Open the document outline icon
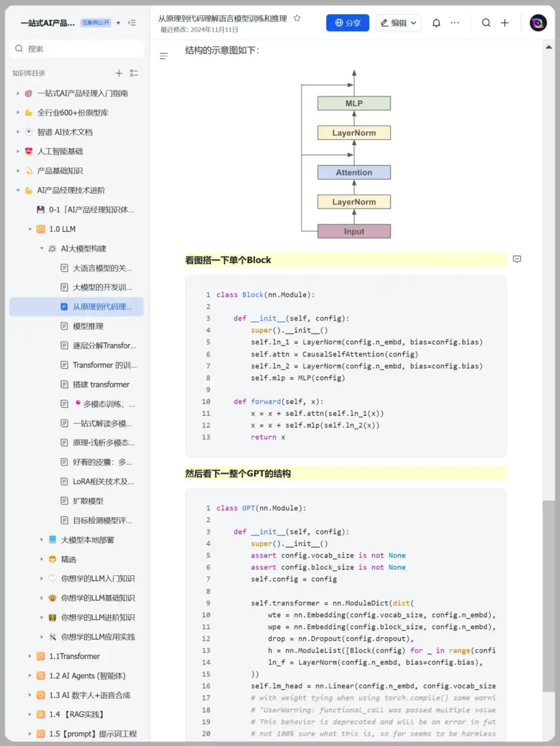Viewport: 560px width, 746px height. pos(163,56)
